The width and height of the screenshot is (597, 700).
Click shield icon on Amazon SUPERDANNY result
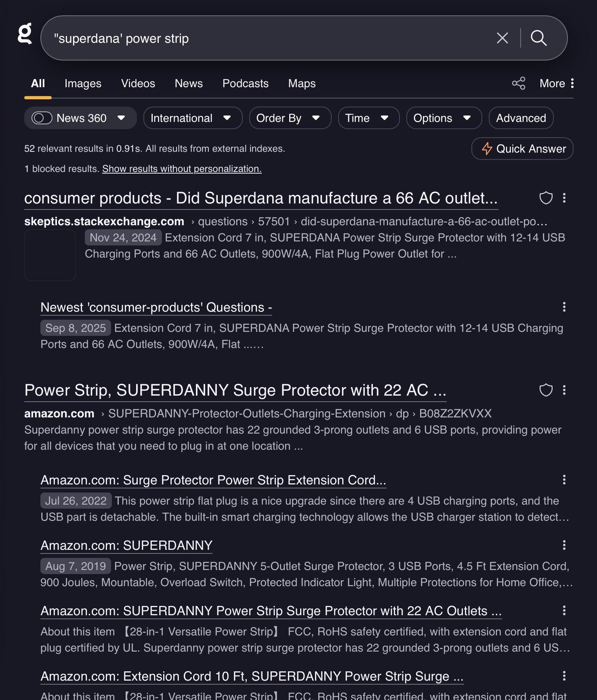click(x=546, y=390)
